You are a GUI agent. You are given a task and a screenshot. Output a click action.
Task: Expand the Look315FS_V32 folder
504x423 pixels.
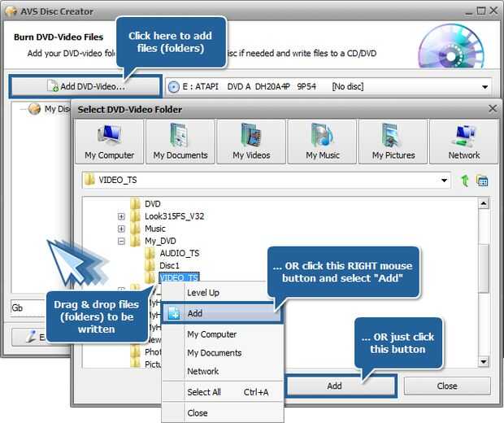coord(121,216)
